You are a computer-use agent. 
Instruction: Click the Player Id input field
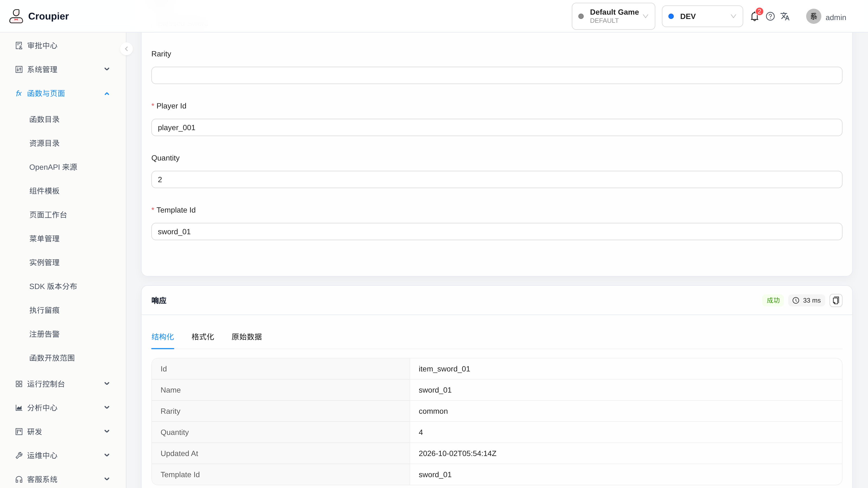coord(497,128)
